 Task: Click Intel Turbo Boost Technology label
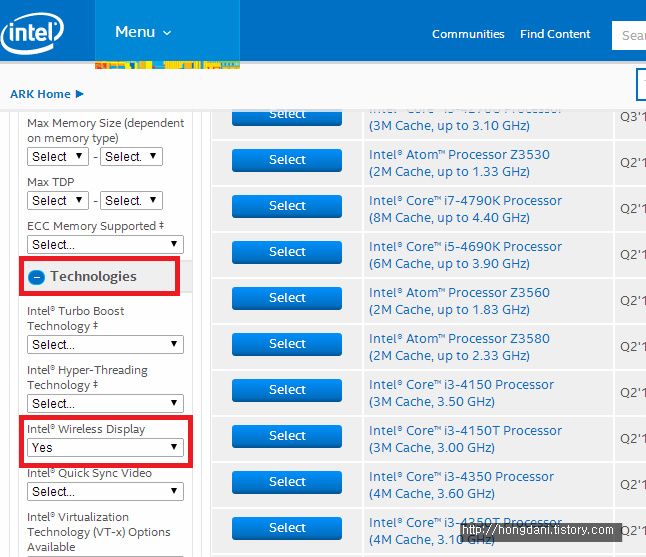75,318
